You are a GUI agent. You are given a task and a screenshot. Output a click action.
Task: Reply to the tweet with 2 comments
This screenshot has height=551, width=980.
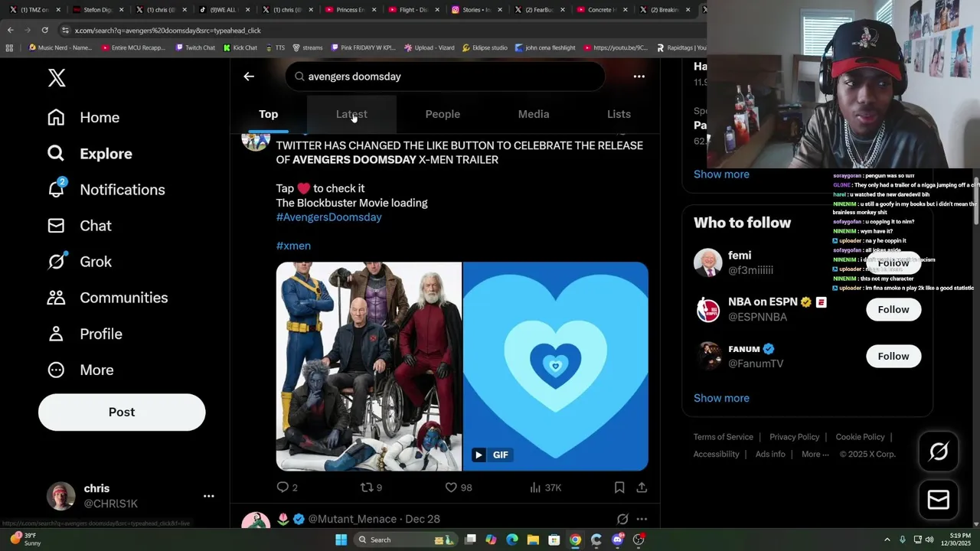tap(287, 487)
